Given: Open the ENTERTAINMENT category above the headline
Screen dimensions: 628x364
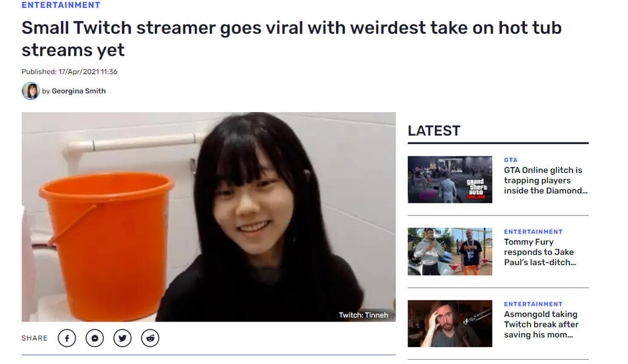Looking at the screenshot, I should pyautogui.click(x=61, y=5).
